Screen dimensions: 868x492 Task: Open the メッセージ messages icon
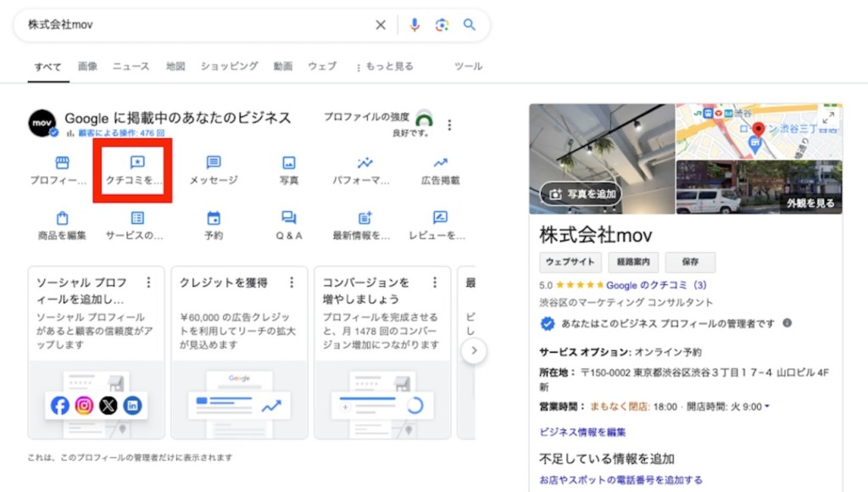coord(214,163)
